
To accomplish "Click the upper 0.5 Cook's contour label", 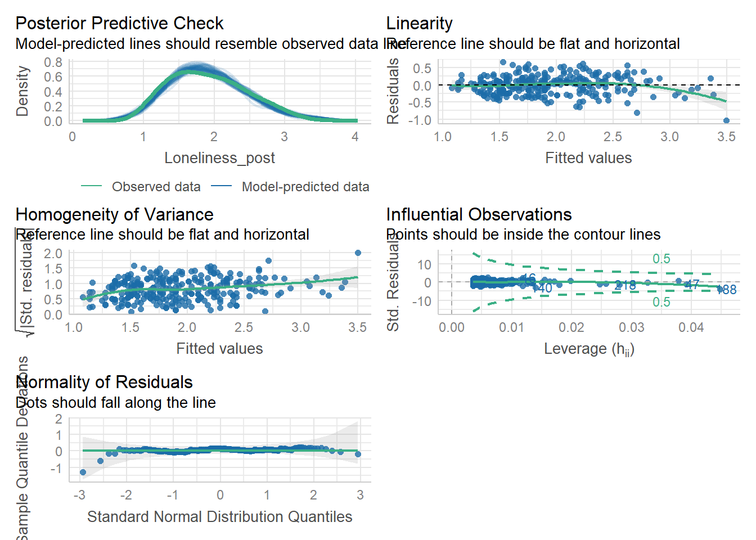I will tap(661, 259).
